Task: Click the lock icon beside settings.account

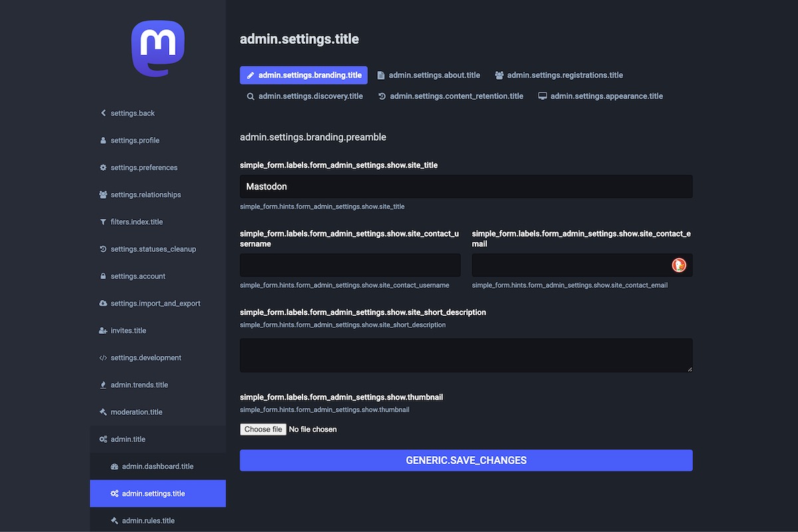Action: pyautogui.click(x=103, y=277)
